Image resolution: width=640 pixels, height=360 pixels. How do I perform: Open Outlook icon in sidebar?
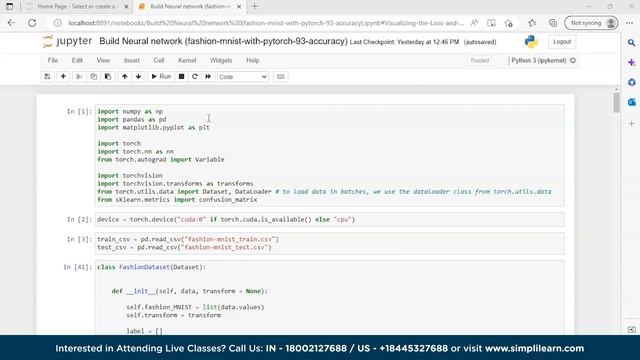631,102
